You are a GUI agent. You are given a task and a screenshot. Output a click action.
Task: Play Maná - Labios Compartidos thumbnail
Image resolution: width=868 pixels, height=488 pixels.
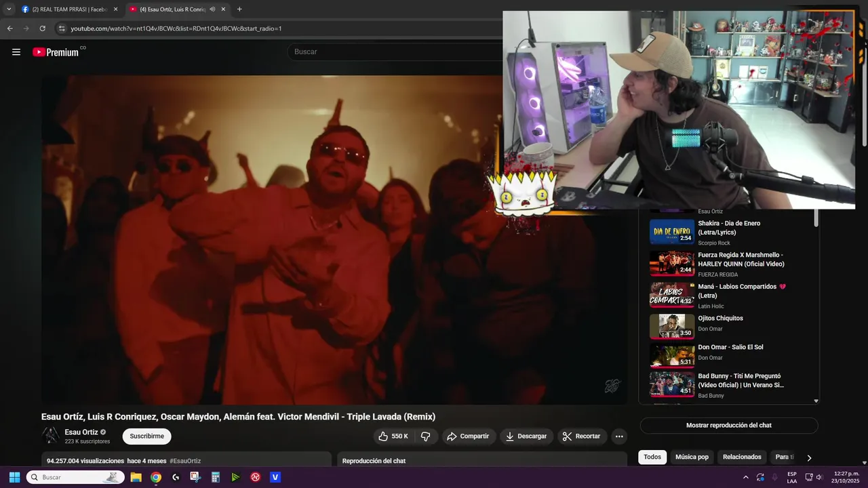[x=672, y=295]
